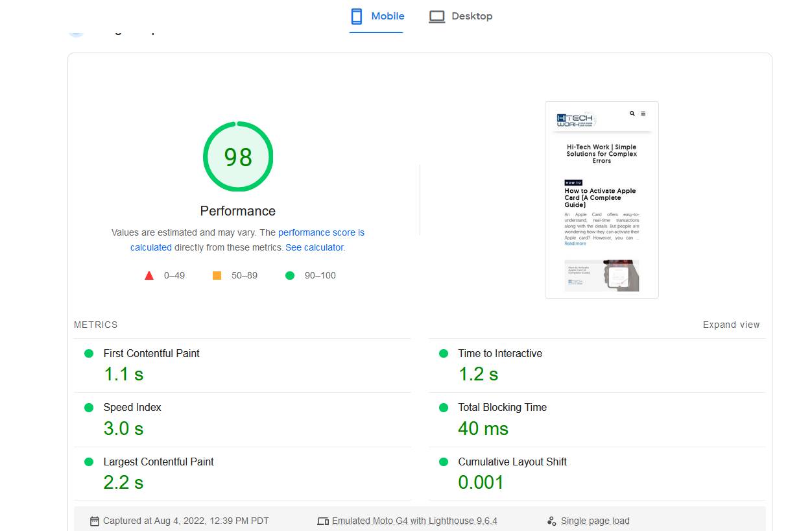This screenshot has height=531, width=812.
Task: Click the green dot beside Total Blocking Time
Action: [443, 408]
